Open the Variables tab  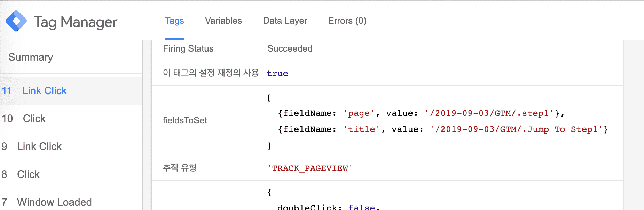point(223,21)
